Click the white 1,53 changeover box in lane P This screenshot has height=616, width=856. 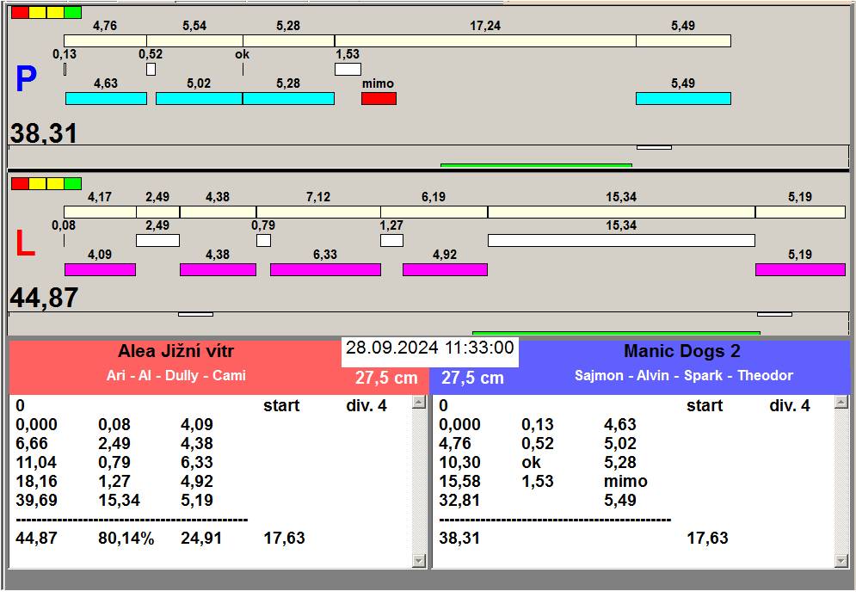tap(348, 69)
